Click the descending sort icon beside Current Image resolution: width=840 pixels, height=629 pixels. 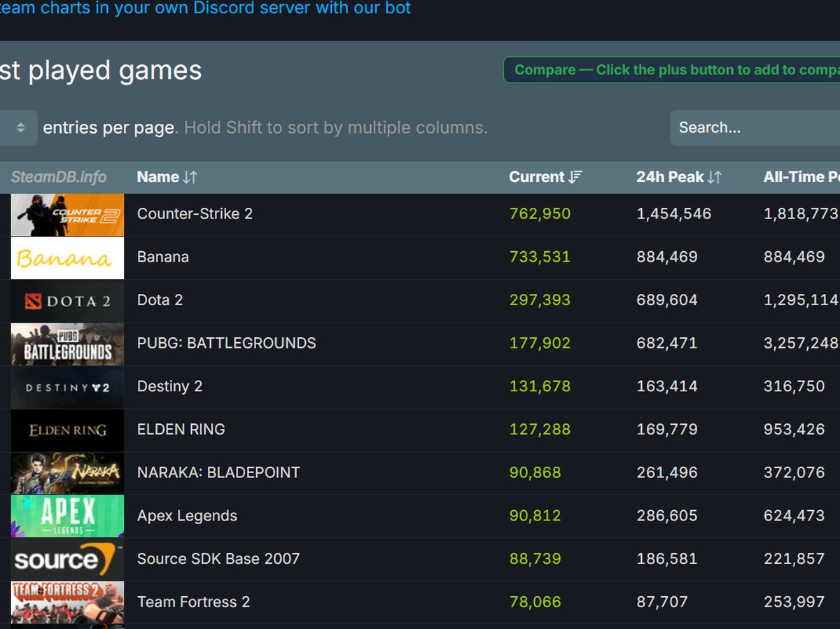pos(576,176)
